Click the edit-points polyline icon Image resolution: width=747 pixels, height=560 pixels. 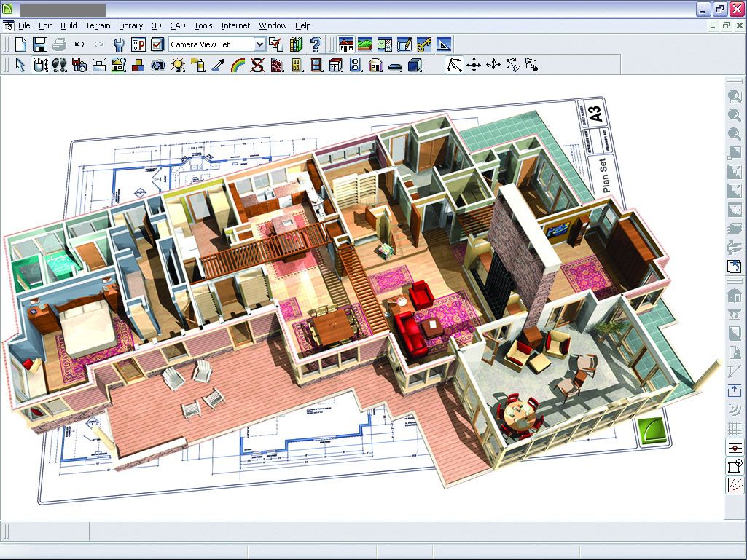pyautogui.click(x=454, y=65)
